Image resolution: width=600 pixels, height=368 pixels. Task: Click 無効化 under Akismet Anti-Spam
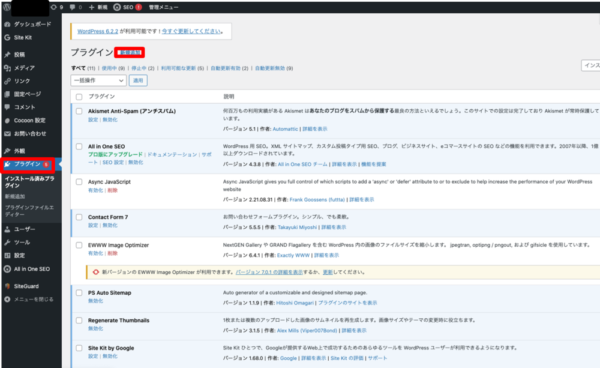coord(110,120)
